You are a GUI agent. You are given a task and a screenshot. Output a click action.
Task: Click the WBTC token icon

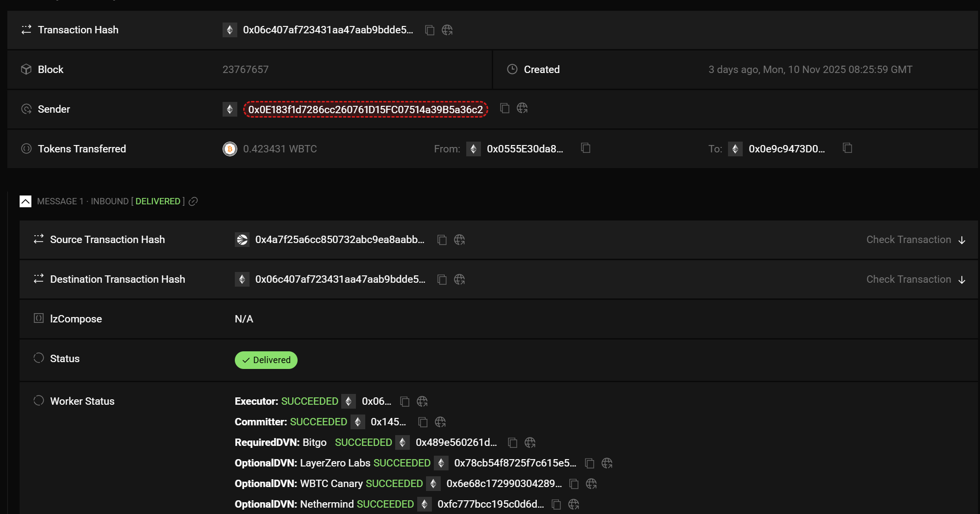pyautogui.click(x=230, y=148)
